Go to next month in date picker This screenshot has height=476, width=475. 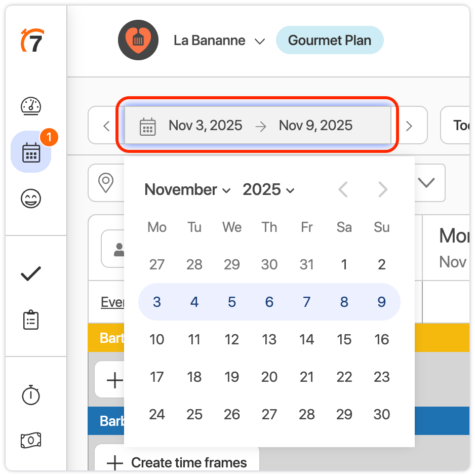383,190
